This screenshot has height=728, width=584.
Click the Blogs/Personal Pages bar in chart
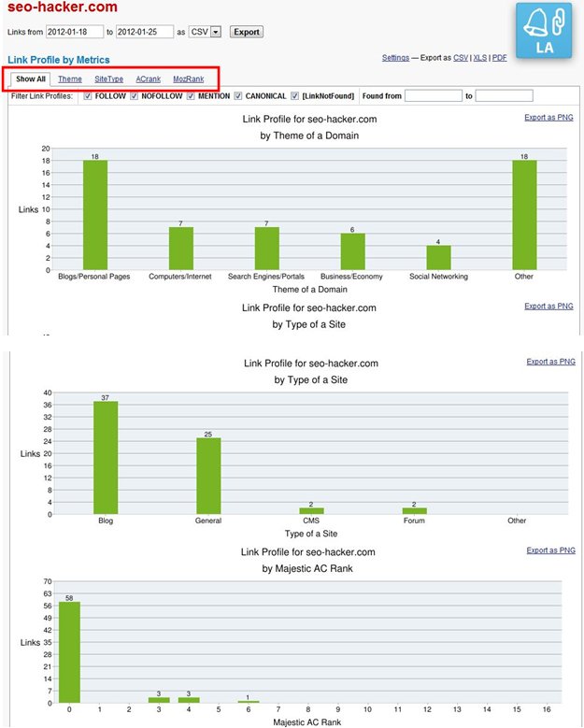coord(94,214)
